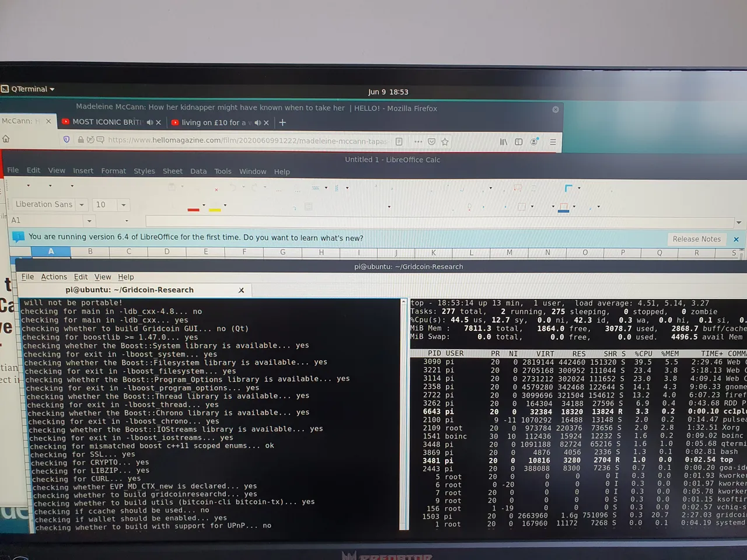Open the clock showing Jun 9 18:53
This screenshot has height=560, width=747.
pyautogui.click(x=388, y=92)
